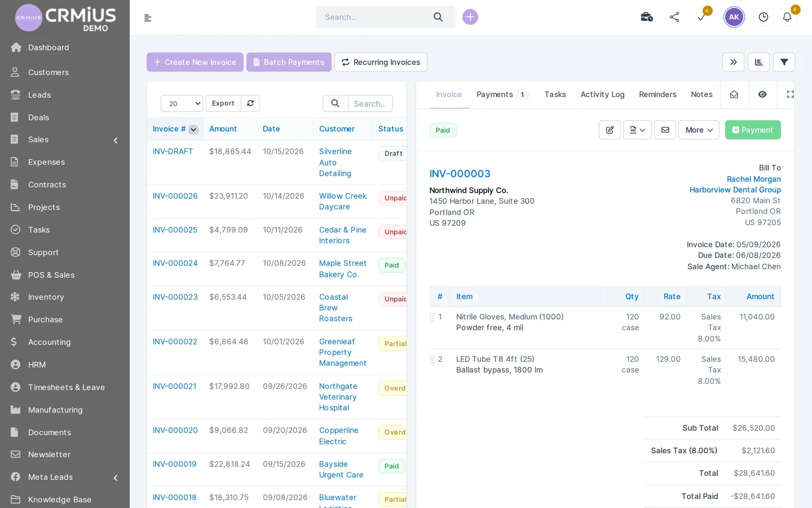
Task: Send invoice via the envelope icon button
Action: click(665, 130)
